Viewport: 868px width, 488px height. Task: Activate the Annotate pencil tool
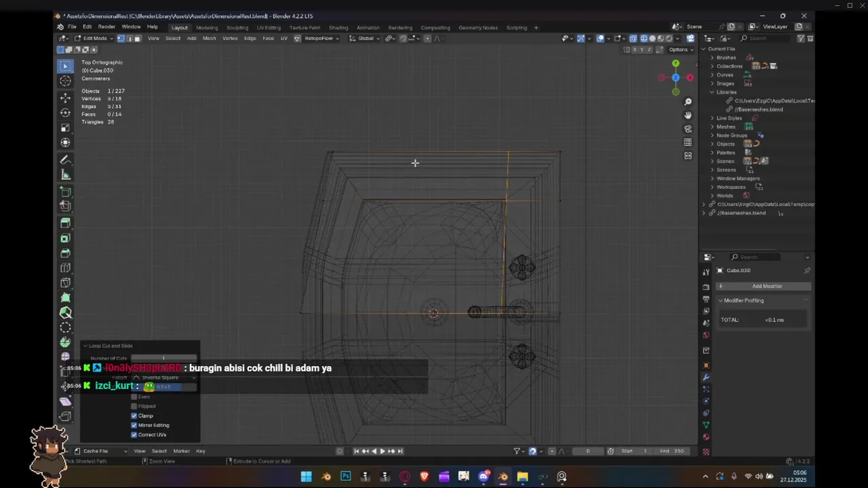coord(65,160)
